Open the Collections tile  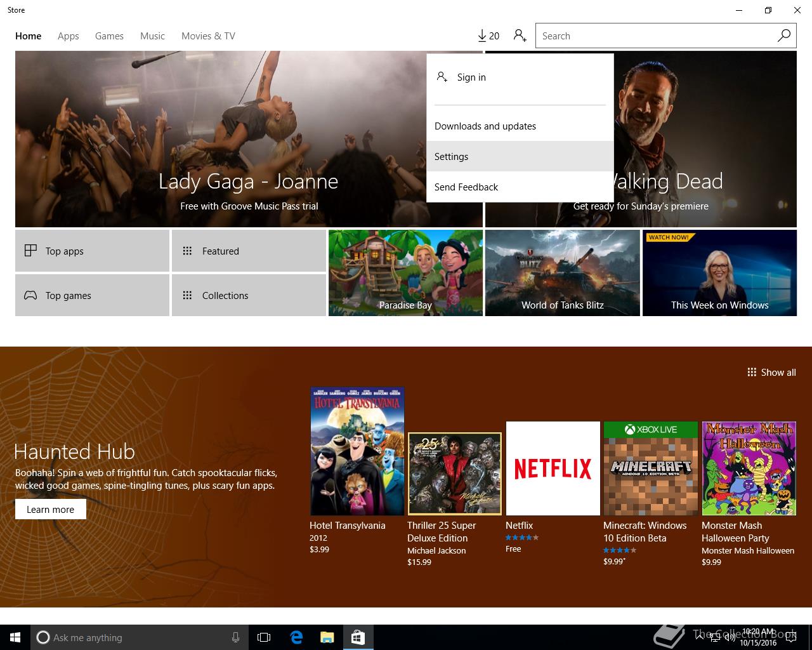pyautogui.click(x=249, y=295)
